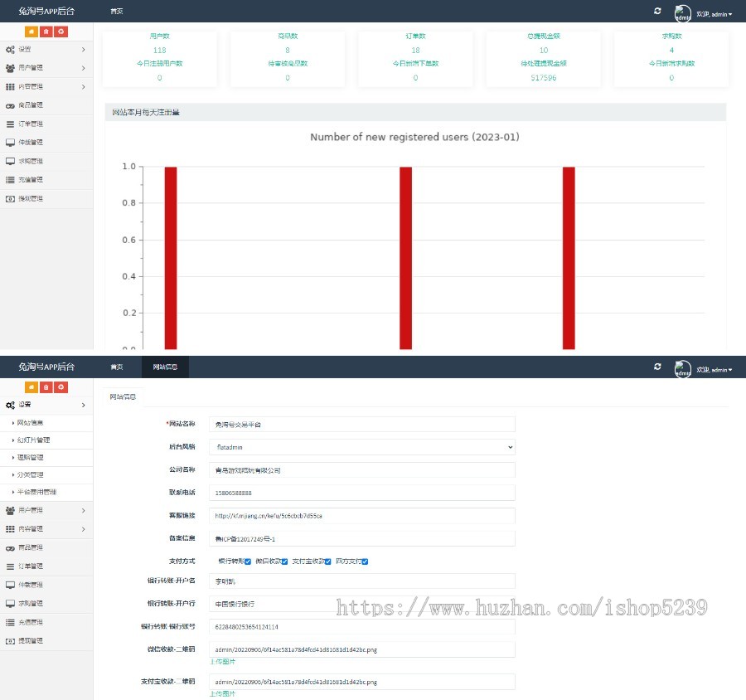Click the table-list icon beside 充值管理 in the dashboard sidebar

(x=10, y=180)
